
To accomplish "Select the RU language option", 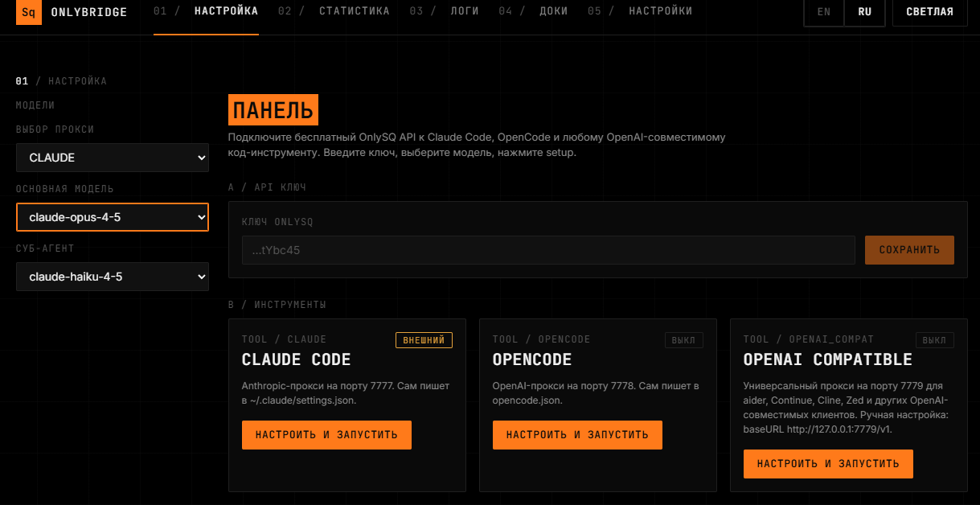I will tap(865, 12).
